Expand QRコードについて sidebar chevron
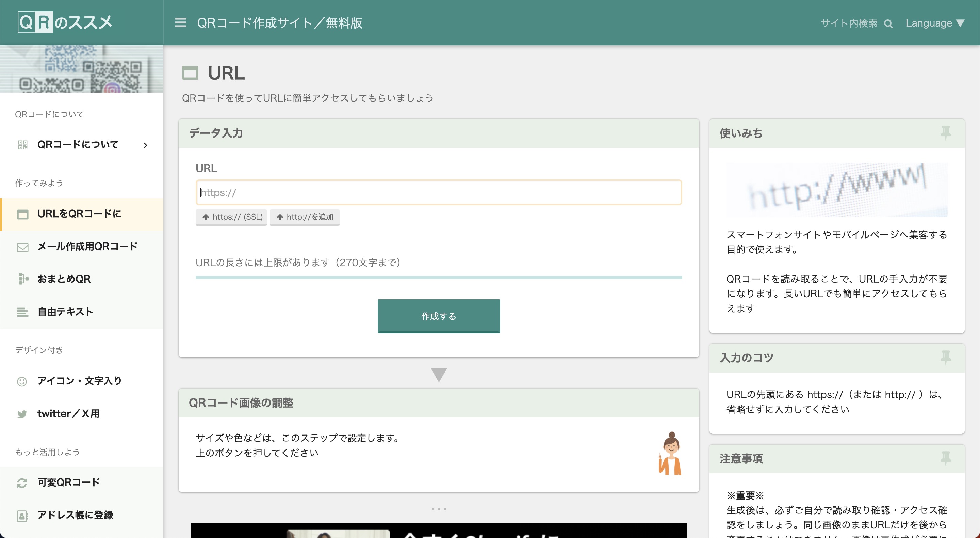The image size is (980, 538). [145, 145]
